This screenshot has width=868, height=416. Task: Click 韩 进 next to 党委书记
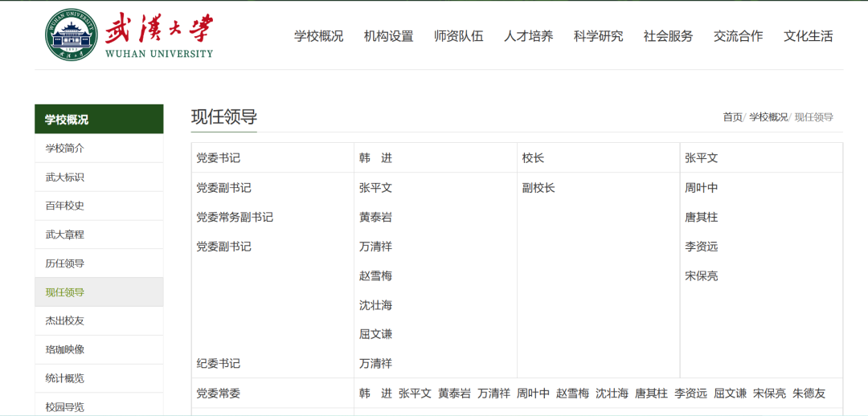click(375, 158)
